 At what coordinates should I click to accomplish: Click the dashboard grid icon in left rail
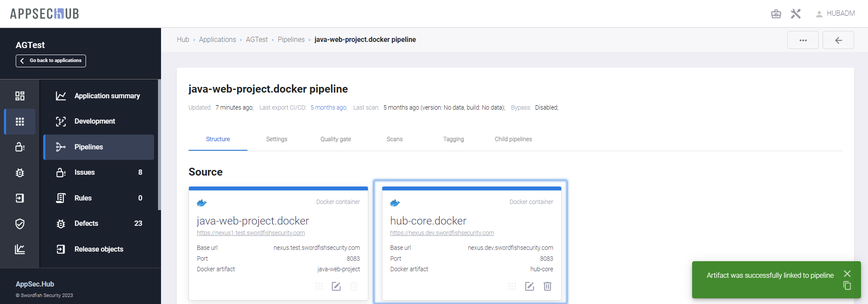pyautogui.click(x=20, y=96)
